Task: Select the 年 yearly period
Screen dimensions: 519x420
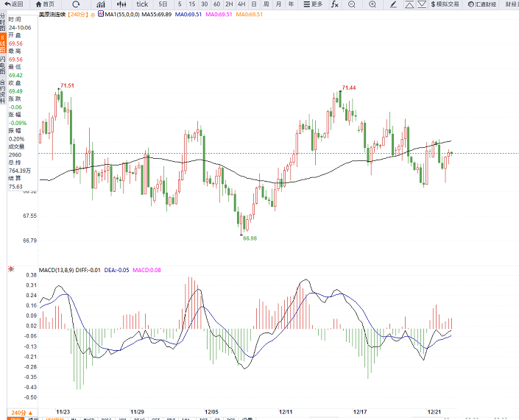Action: (291, 4)
